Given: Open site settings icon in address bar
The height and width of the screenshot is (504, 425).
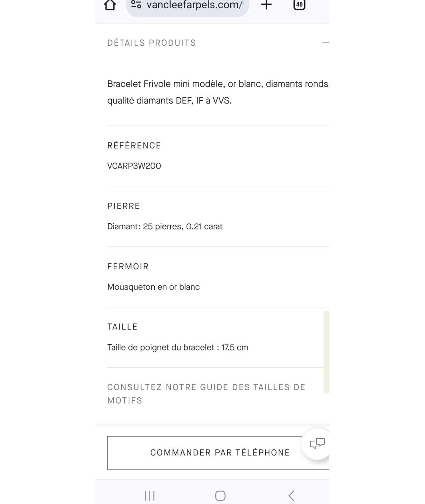Looking at the screenshot, I should (x=136, y=4).
